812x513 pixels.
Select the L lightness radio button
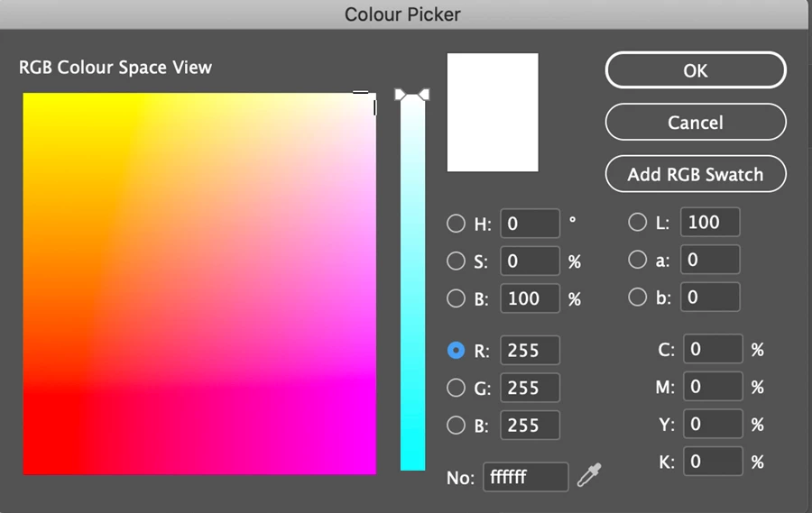(x=637, y=222)
